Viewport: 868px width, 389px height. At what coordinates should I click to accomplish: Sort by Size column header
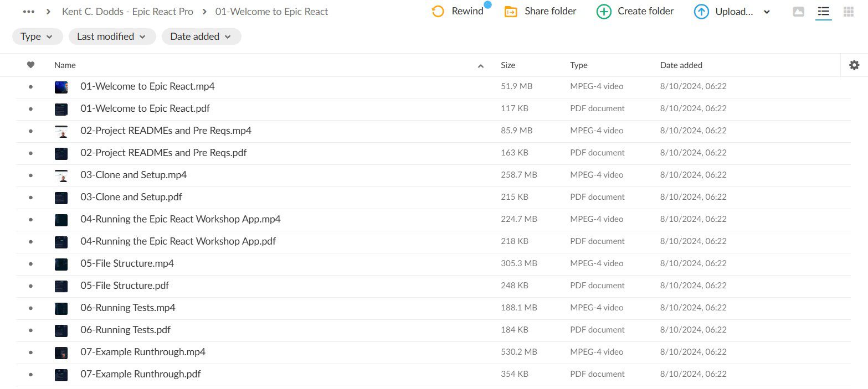pos(508,65)
